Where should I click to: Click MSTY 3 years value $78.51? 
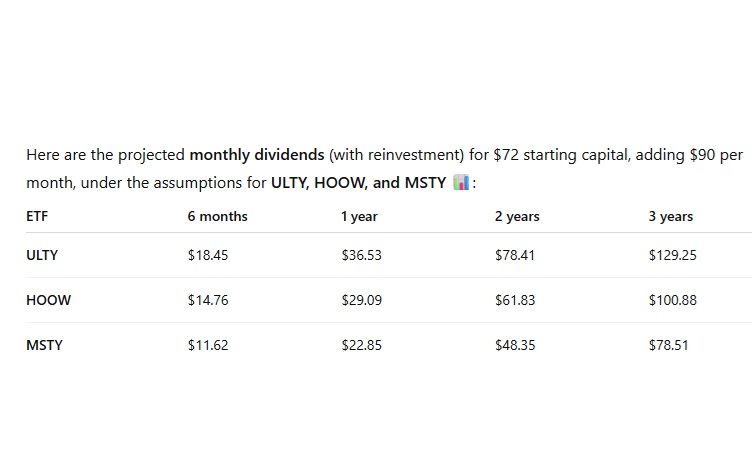coord(669,345)
